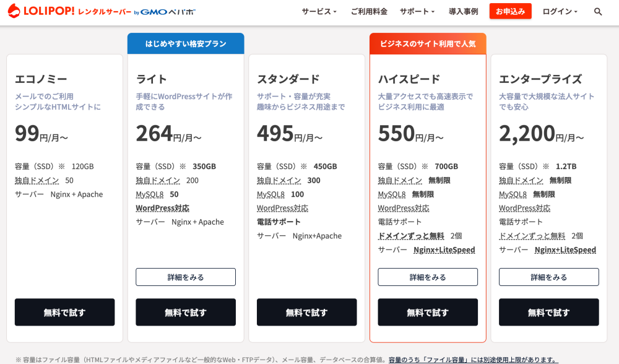Open the ログイン dropdown
This screenshot has height=364, width=619.
coord(560,12)
